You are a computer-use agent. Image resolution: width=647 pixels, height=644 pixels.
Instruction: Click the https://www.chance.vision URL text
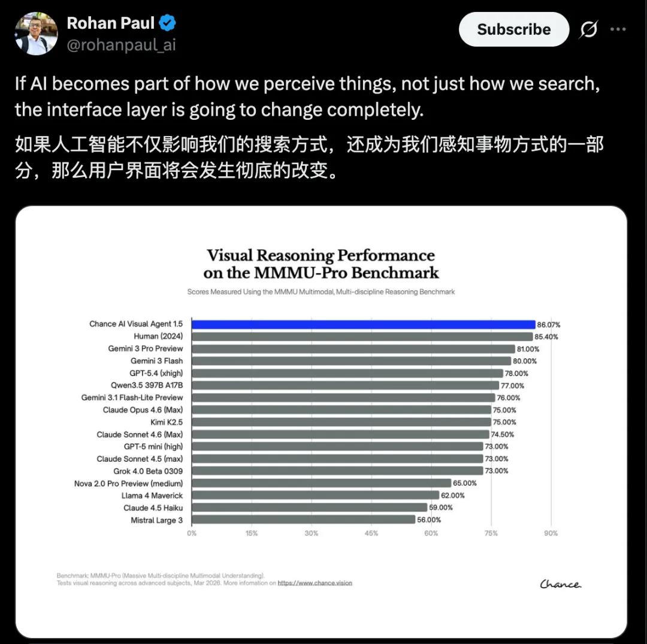315,582
